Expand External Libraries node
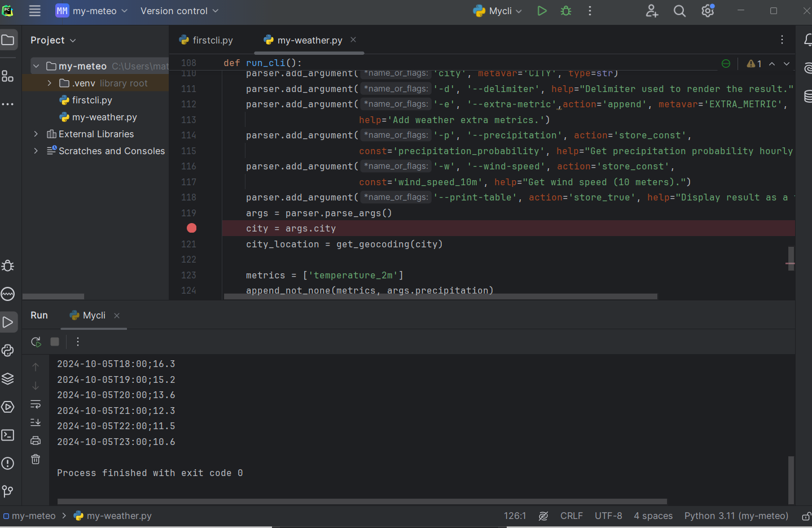This screenshot has height=528, width=812. click(36, 134)
